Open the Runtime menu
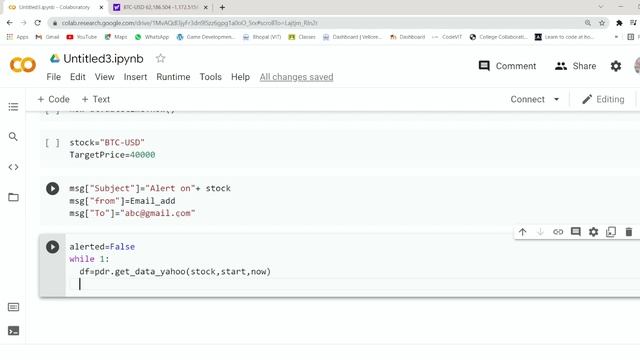The height and width of the screenshot is (360, 640). click(x=173, y=77)
